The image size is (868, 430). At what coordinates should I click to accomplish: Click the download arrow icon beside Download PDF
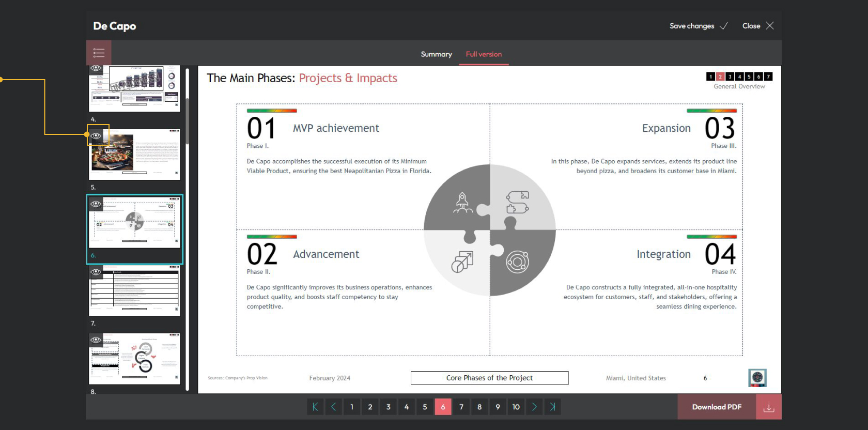pos(769,407)
